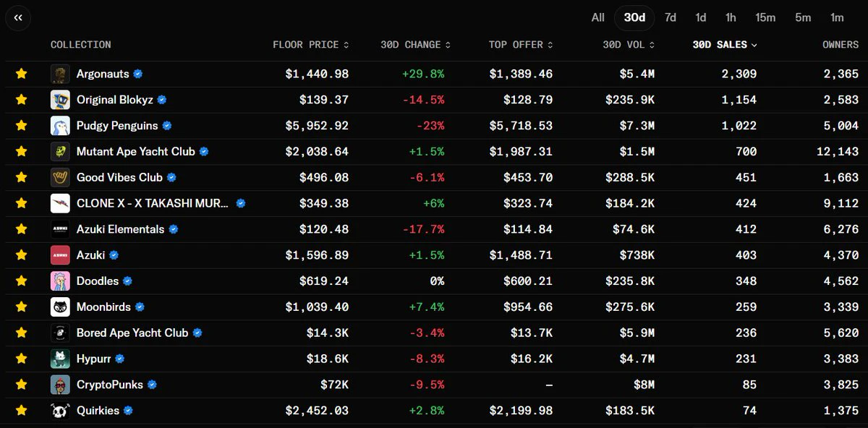Open the Quirkies skull avatar icon

pyautogui.click(x=60, y=411)
